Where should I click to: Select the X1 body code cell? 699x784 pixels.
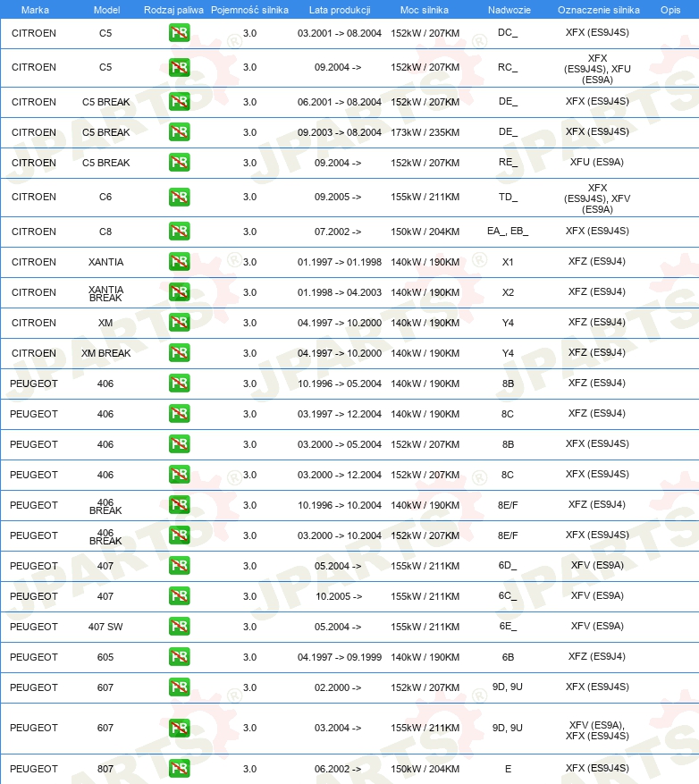point(508,262)
